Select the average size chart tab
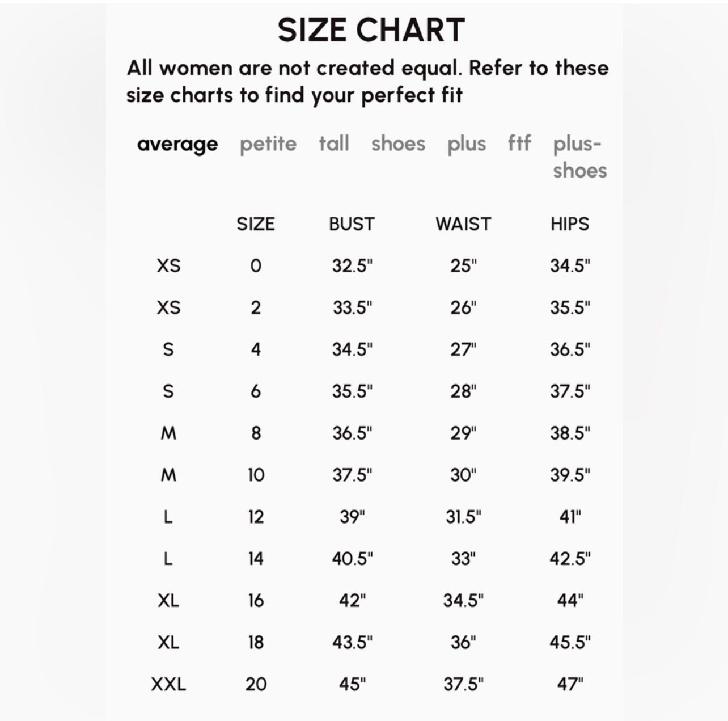Image resolution: width=728 pixels, height=721 pixels. coord(177,144)
